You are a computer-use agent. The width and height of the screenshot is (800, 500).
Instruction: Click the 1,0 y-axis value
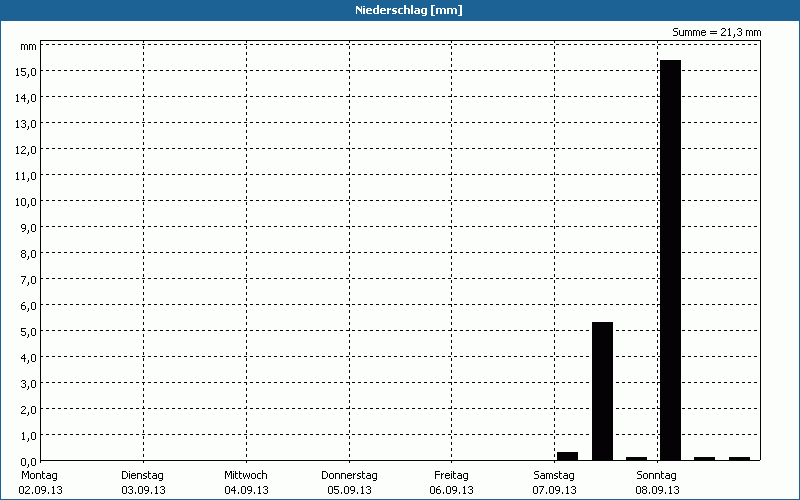click(28, 436)
